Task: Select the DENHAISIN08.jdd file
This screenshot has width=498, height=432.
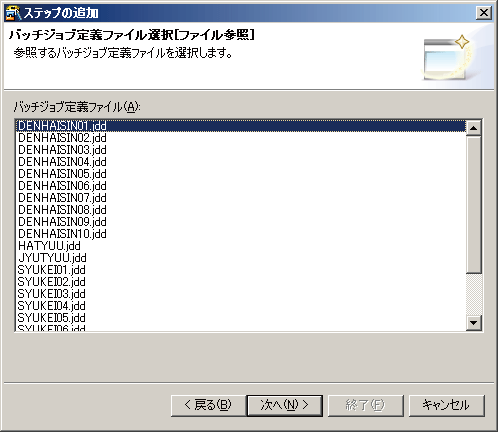Action: pos(241,210)
